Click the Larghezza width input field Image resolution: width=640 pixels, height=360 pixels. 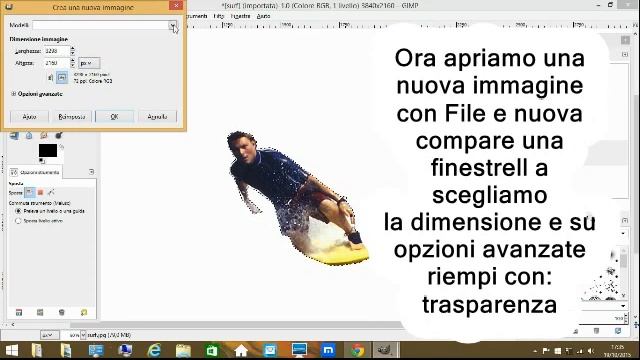pyautogui.click(x=57, y=51)
